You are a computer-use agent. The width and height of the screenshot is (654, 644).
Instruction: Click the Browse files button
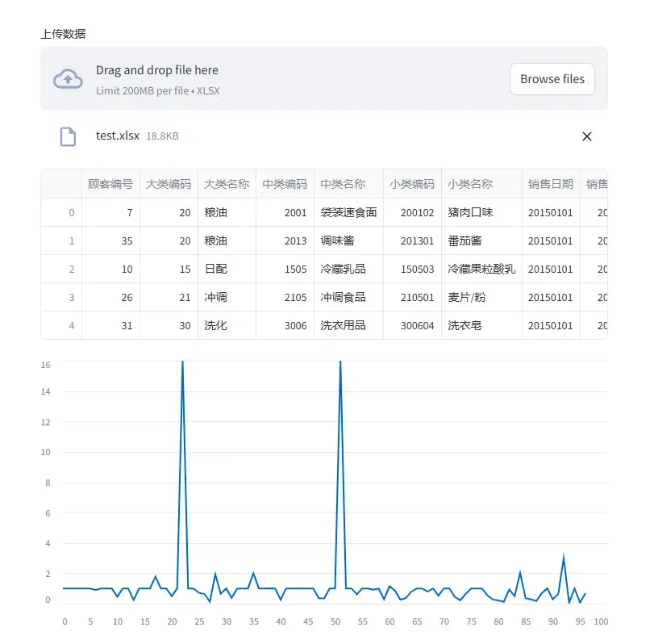[552, 79]
